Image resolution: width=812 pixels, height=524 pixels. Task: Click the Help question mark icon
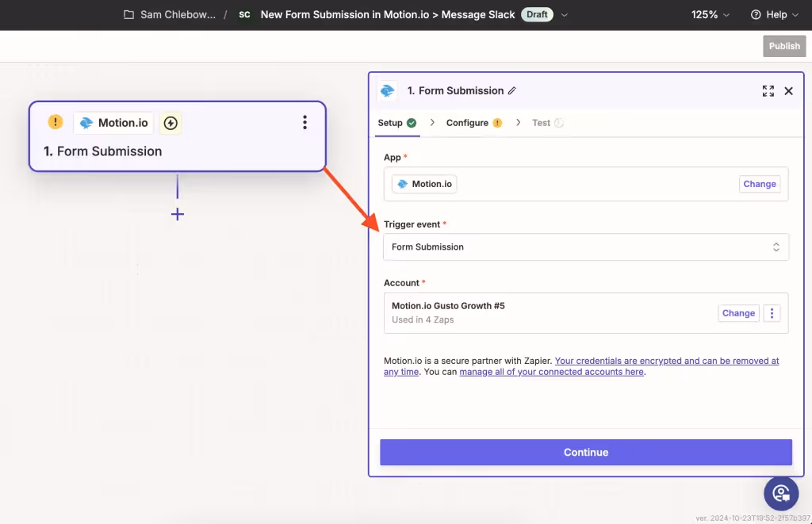(756, 14)
